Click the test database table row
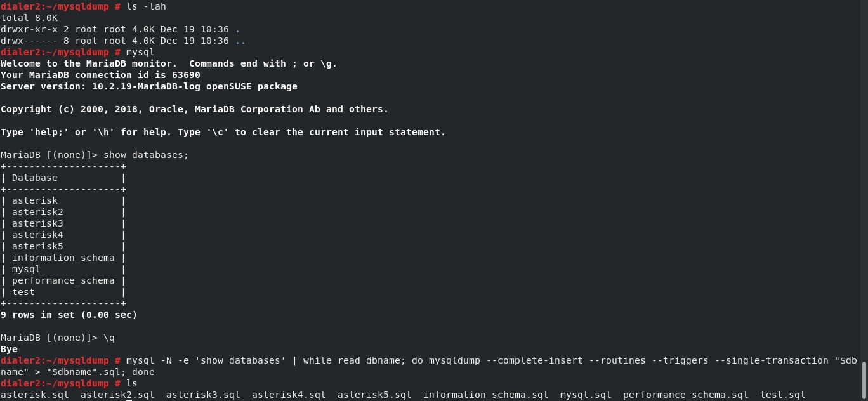The width and height of the screenshot is (868, 401). [23, 292]
